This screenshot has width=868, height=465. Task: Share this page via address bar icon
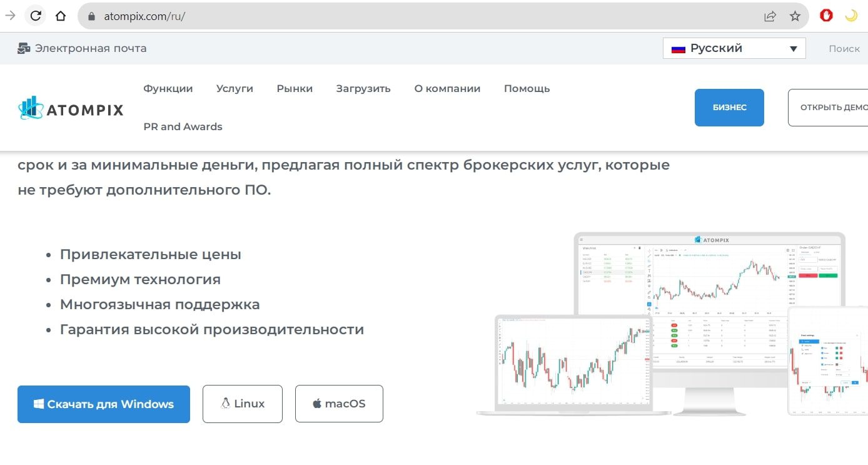click(770, 16)
